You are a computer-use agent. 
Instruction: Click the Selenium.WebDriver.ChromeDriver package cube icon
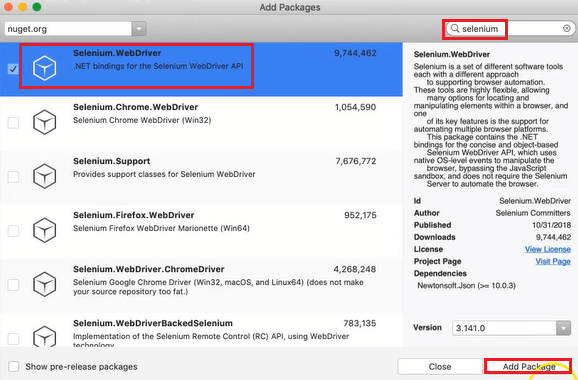[44, 284]
